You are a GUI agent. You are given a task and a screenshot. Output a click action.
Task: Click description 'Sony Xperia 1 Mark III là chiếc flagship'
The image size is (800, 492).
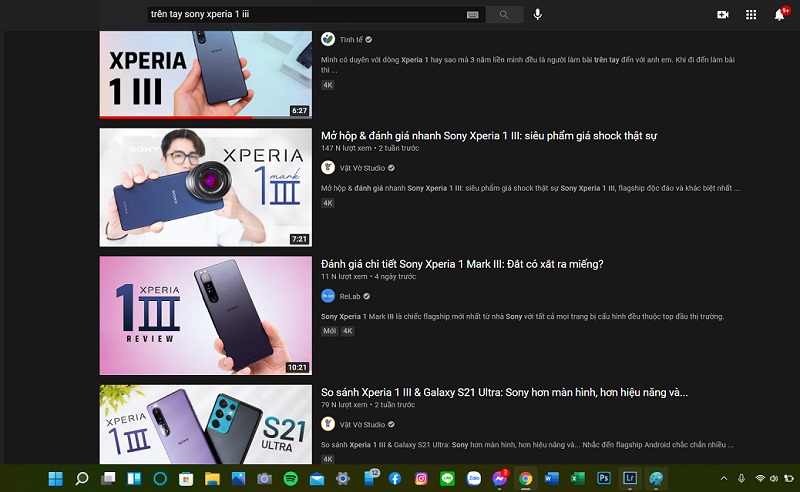tap(522, 316)
